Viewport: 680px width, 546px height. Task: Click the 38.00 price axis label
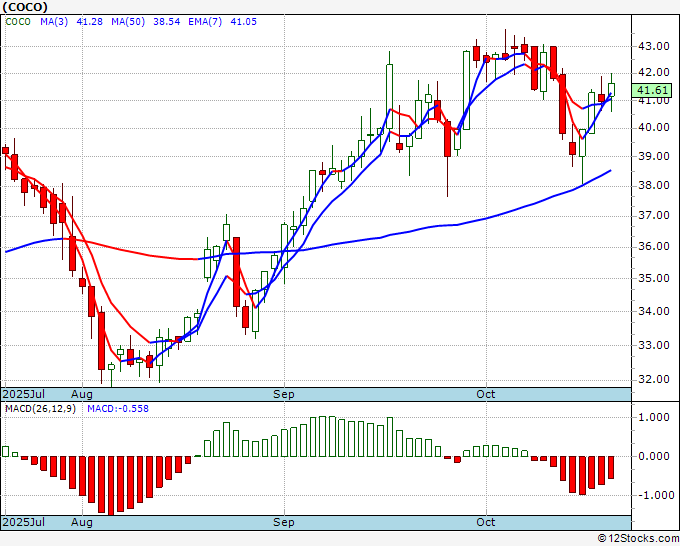click(x=653, y=186)
